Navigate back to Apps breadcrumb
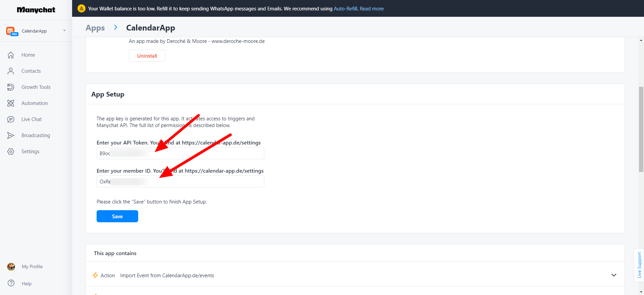Viewport: 644px width, 295px height. tap(95, 28)
